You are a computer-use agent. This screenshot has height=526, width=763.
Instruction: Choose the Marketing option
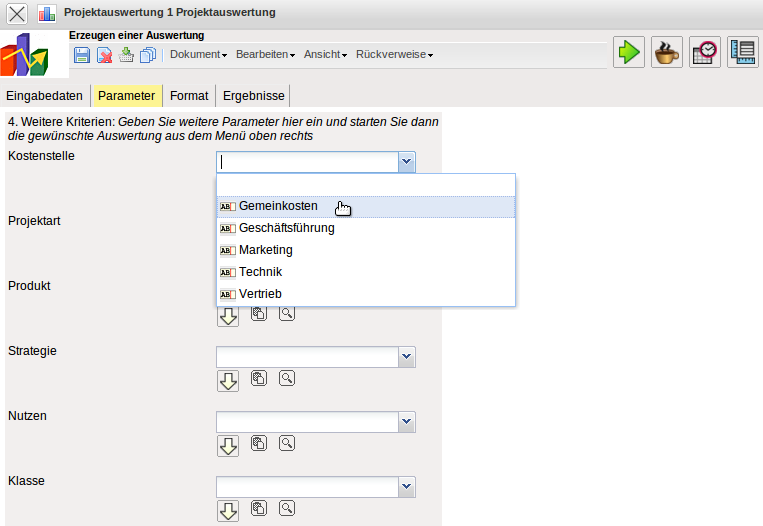tap(266, 250)
